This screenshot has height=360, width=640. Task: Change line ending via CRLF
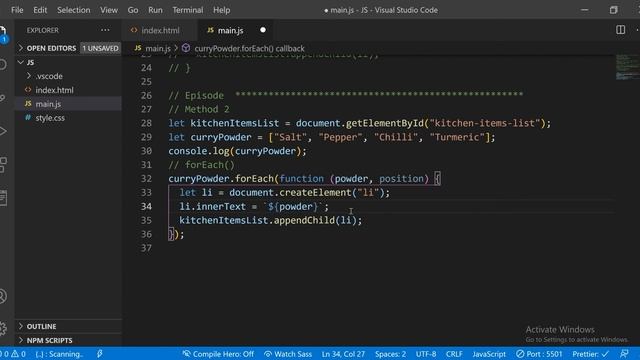point(454,354)
